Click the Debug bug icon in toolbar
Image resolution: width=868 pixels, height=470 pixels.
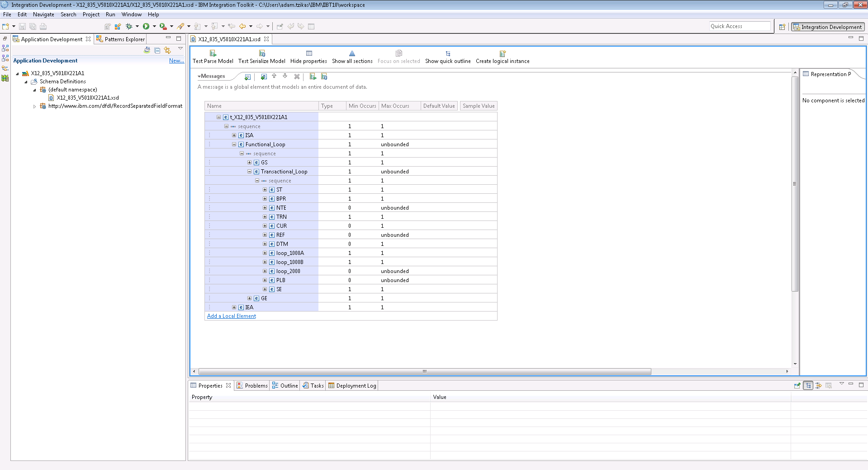129,26
